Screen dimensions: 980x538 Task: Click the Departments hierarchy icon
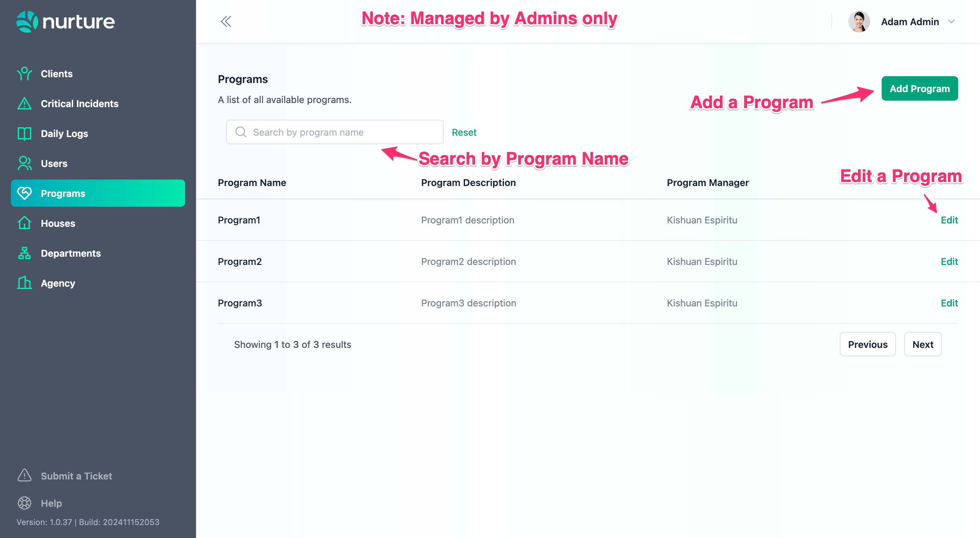click(x=24, y=253)
